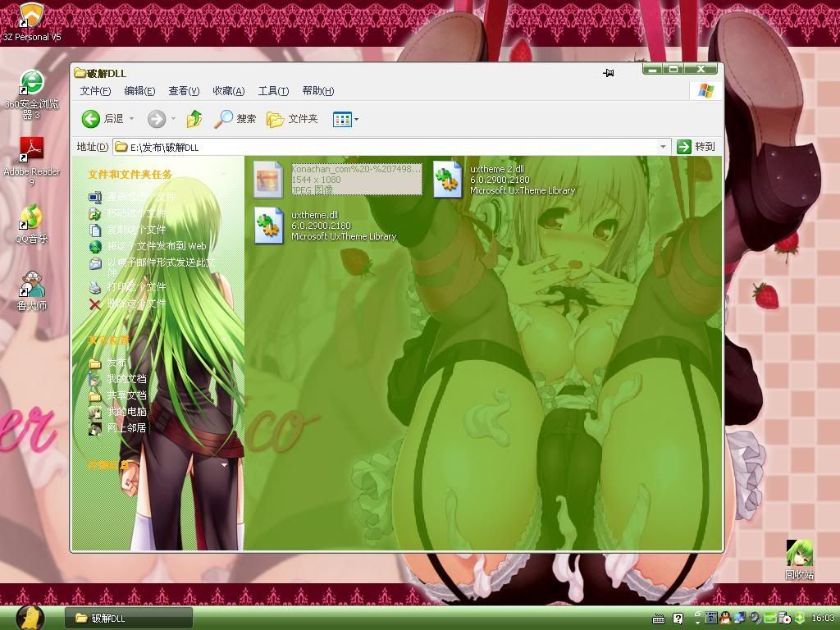Select the uxtheme.dll file icon
The height and width of the screenshot is (630, 840).
[x=268, y=226]
